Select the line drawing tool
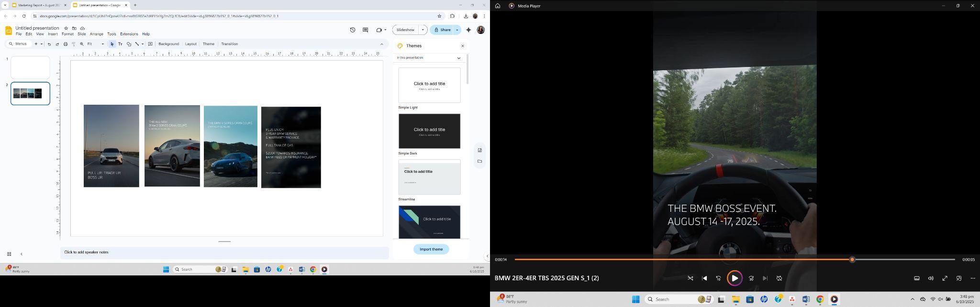The height and width of the screenshot is (307, 980). (x=137, y=44)
